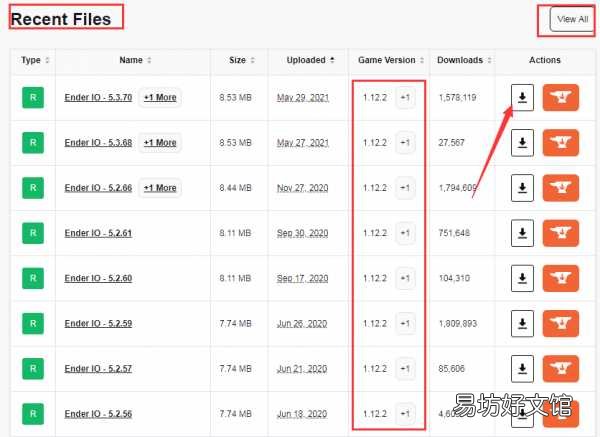Click the Jun 18, 2020 upload date
Screen dimensions: 600x437
tap(302, 414)
